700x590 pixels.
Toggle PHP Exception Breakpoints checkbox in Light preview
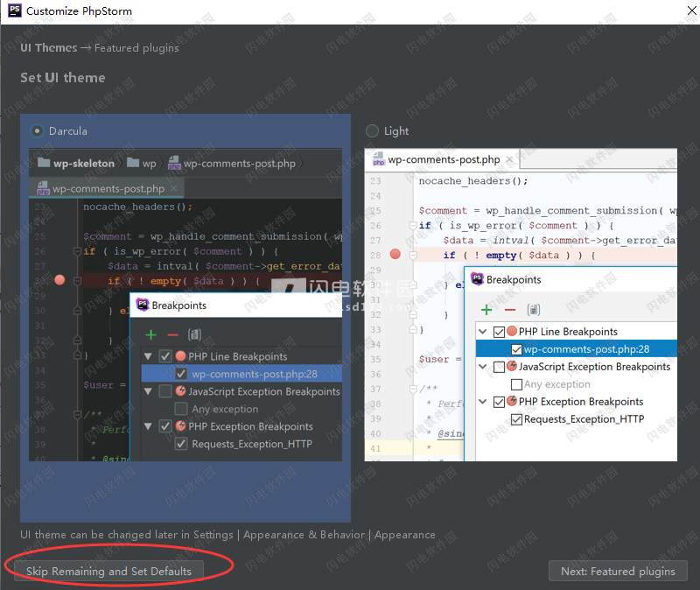[x=499, y=402]
